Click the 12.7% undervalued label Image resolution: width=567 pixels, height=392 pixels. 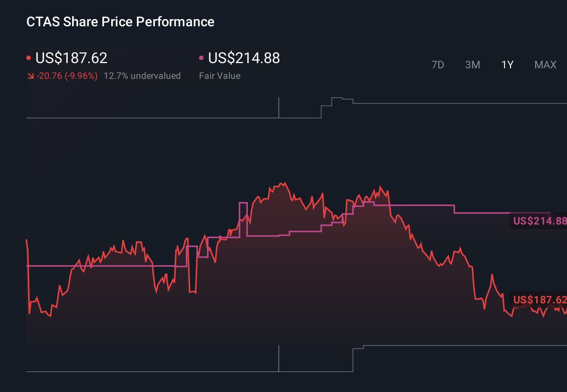click(x=142, y=75)
